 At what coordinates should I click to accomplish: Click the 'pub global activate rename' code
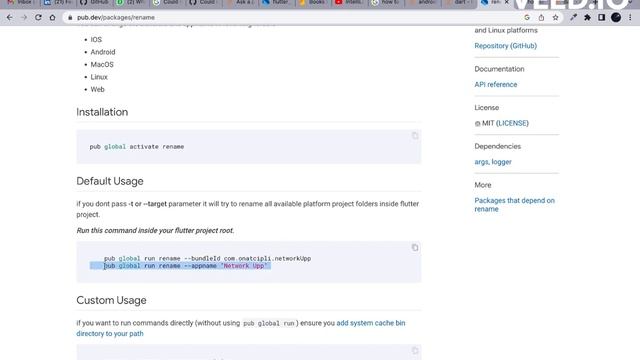point(137,147)
